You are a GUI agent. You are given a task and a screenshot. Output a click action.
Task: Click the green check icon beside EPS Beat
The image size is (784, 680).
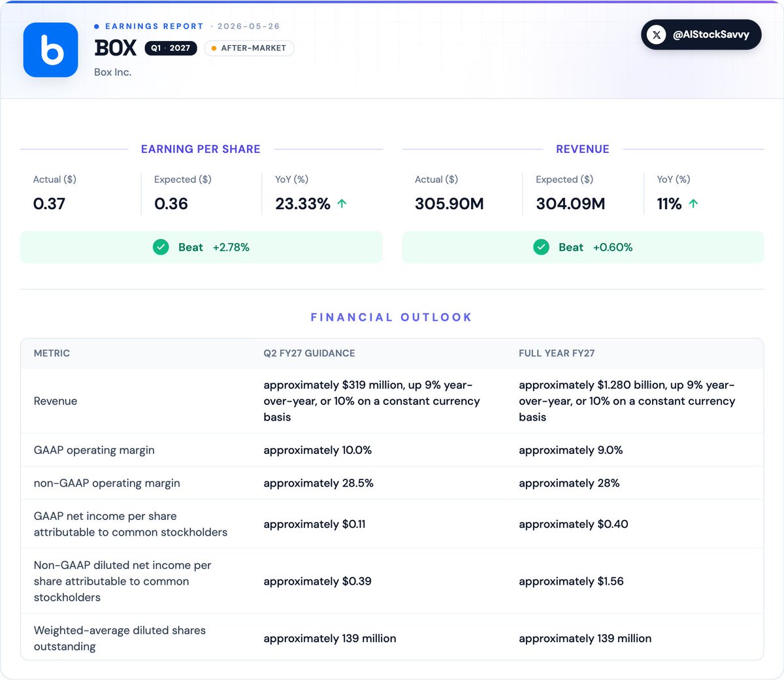pyautogui.click(x=161, y=247)
